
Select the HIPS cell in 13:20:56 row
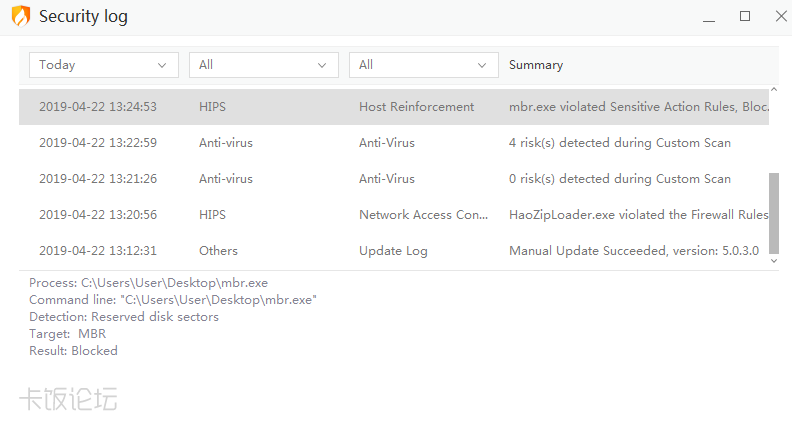(x=212, y=215)
